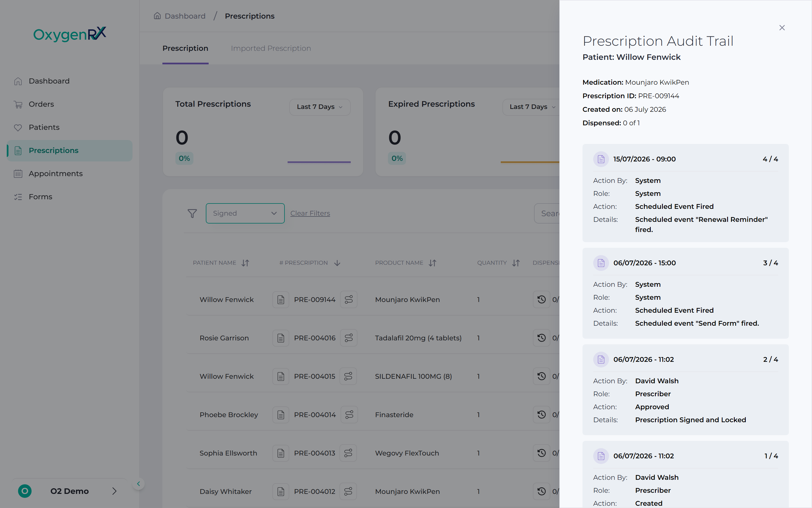Screen dimensions: 812x508
Task: Click the 'Send Form' event details text
Action: pyautogui.click(x=697, y=323)
